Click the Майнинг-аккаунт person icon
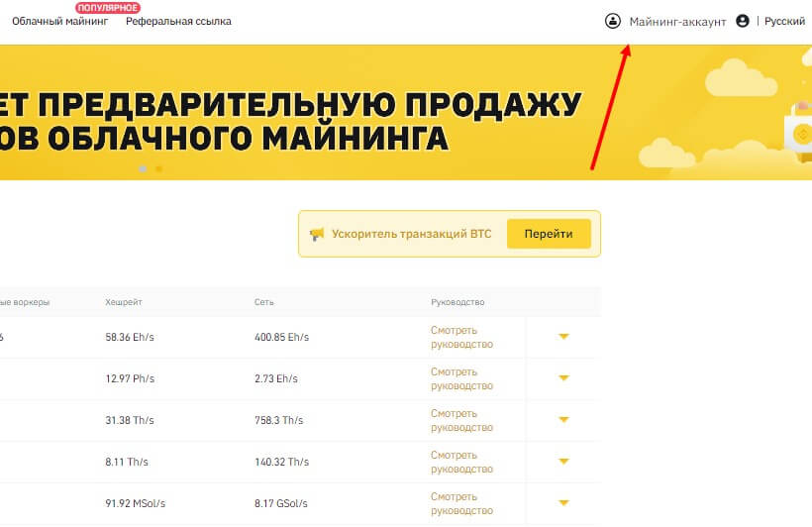Screen dimensions: 812x527 point(613,21)
